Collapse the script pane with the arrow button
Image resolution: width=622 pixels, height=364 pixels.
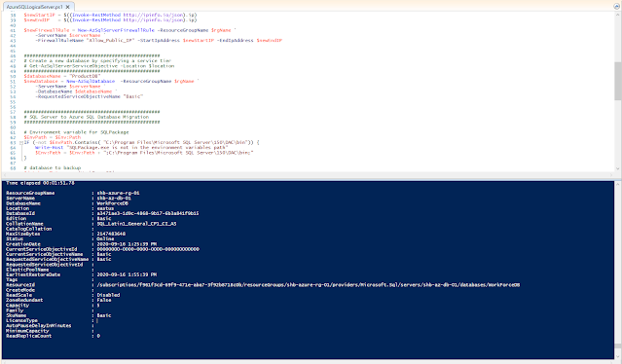pyautogui.click(x=616, y=7)
